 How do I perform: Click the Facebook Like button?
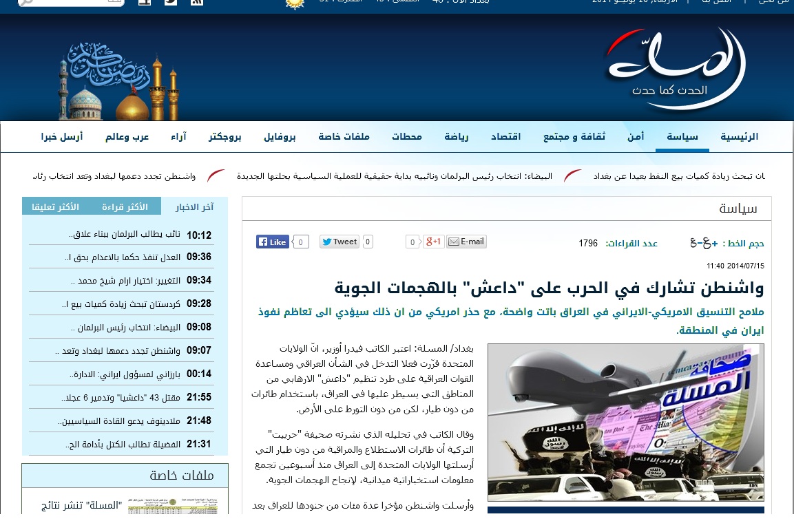[x=273, y=242]
